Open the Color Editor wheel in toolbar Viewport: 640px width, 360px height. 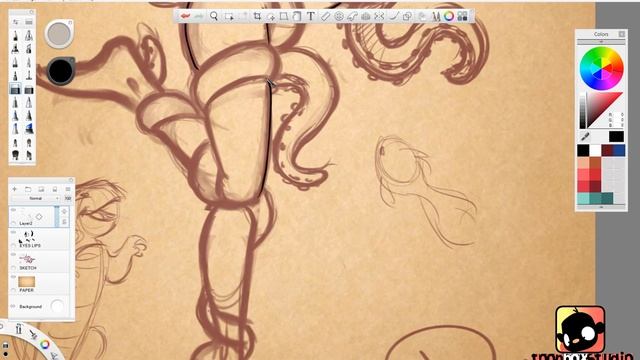click(449, 16)
